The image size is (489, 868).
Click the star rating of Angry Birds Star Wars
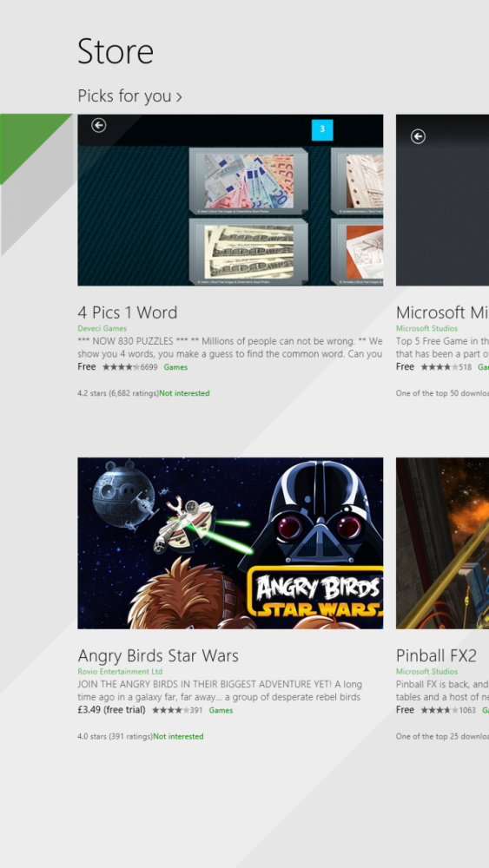170,710
